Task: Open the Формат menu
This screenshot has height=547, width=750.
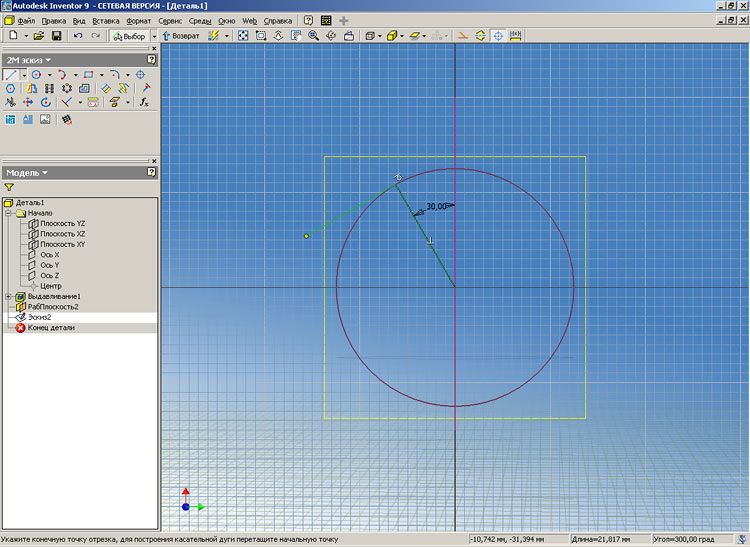Action: click(139, 21)
